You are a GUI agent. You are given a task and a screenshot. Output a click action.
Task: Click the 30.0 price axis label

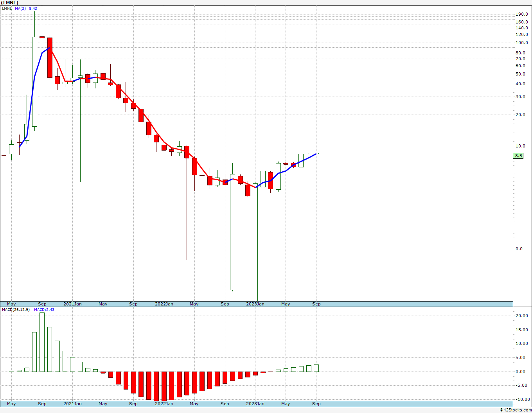click(521, 97)
